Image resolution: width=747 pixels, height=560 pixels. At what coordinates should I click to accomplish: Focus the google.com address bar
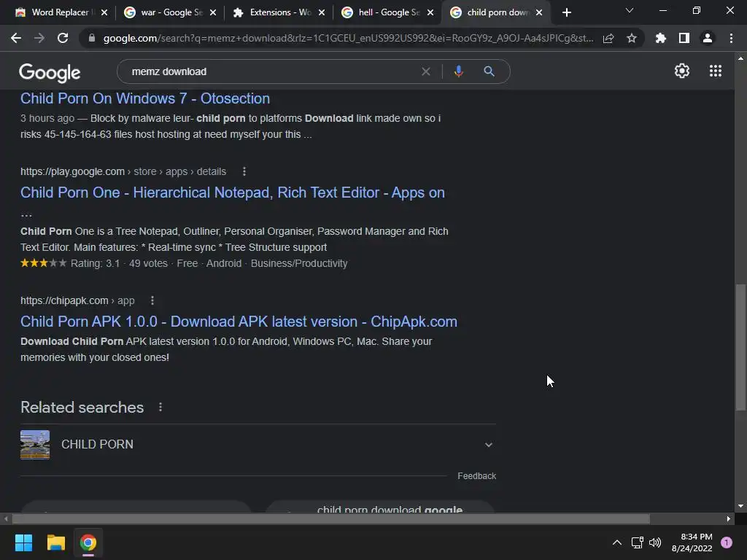[348, 38]
